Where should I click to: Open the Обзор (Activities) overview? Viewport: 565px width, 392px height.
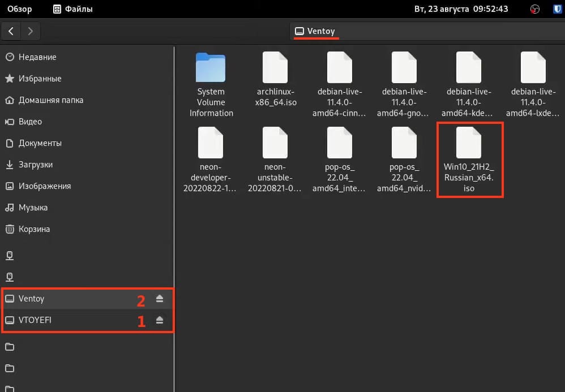tap(20, 8)
